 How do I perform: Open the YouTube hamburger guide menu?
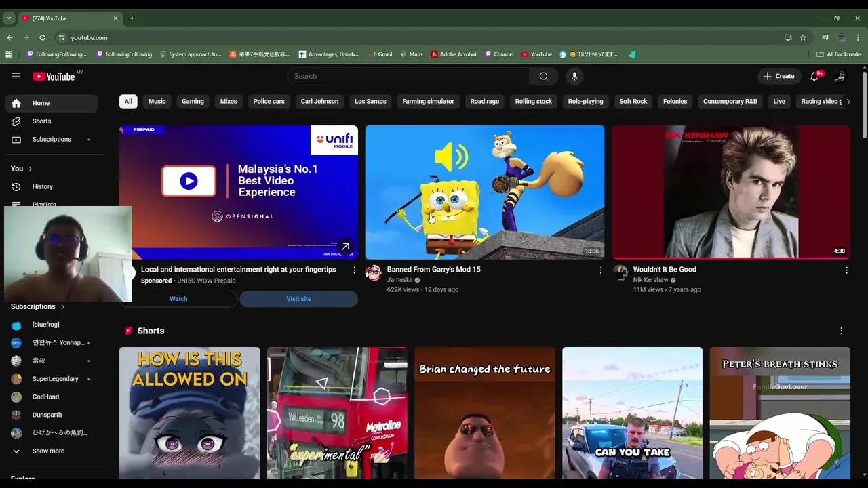pos(16,77)
